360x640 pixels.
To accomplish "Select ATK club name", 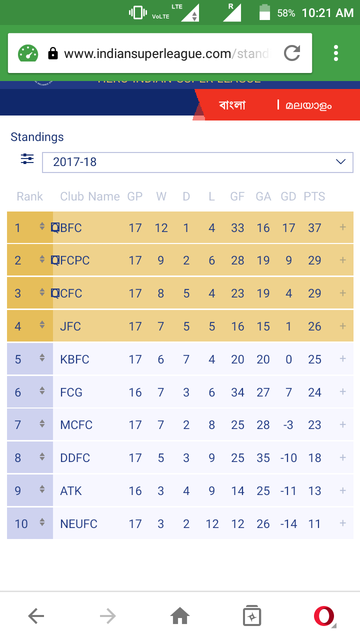I will coord(71,491).
